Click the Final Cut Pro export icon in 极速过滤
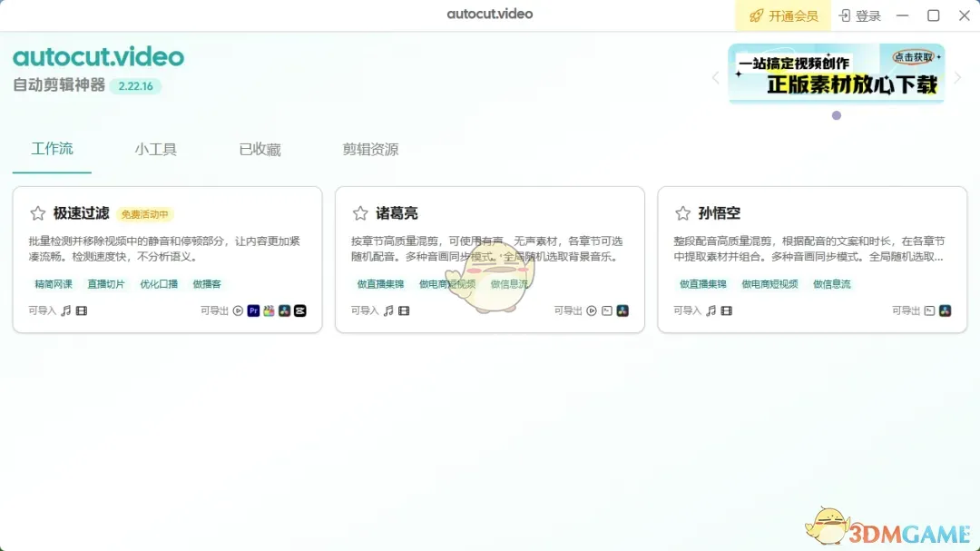Screen dimensions: 980x551 pyautogui.click(x=269, y=310)
